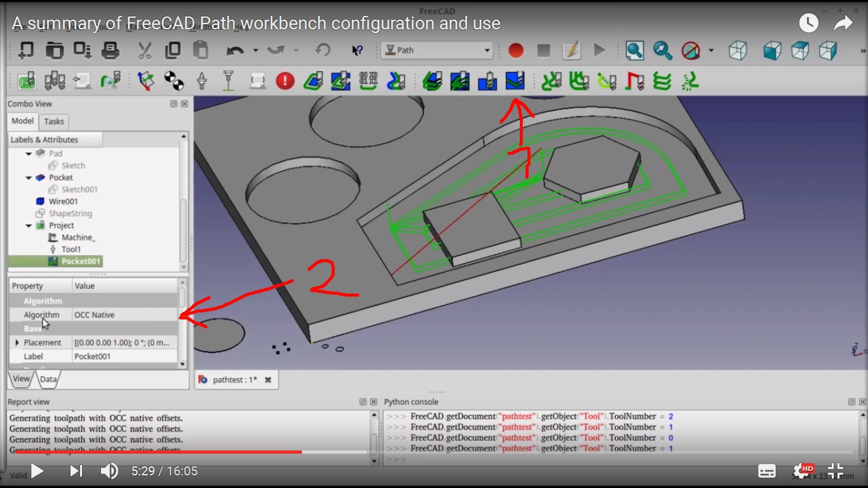Click the Paste clipboard icon
This screenshot has height=488, width=868.
click(200, 50)
